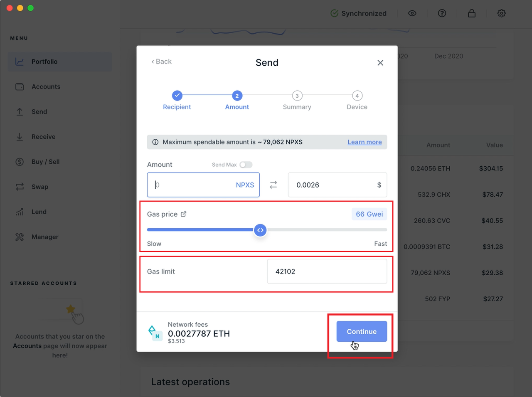
Task: Open Accounts in the sidebar menu
Action: click(x=60, y=86)
